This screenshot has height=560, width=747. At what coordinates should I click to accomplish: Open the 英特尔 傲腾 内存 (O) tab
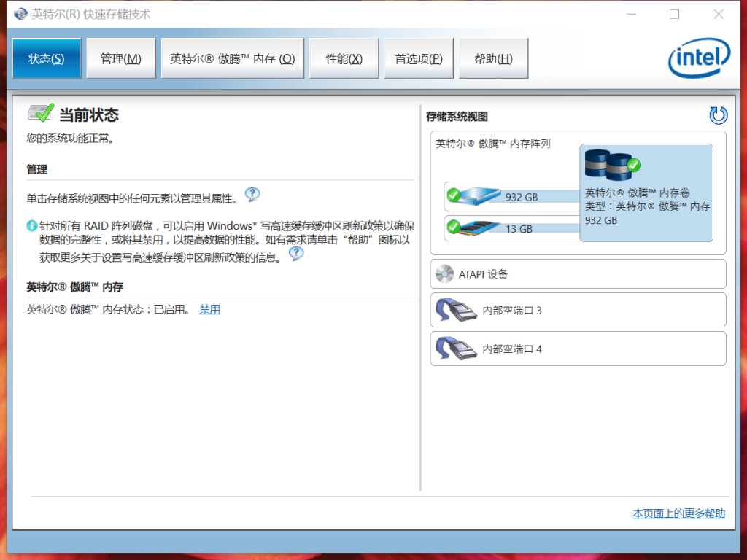232,59
